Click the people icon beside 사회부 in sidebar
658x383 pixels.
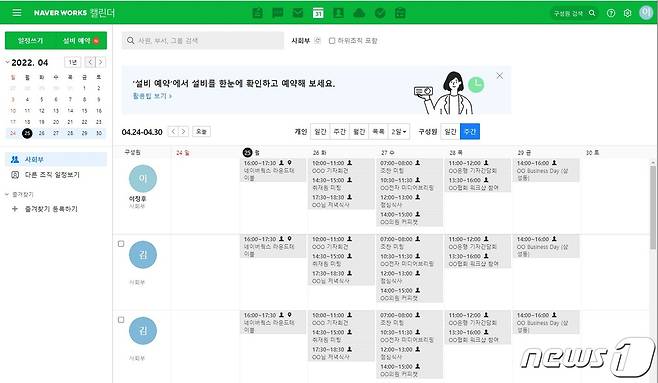(x=15, y=159)
